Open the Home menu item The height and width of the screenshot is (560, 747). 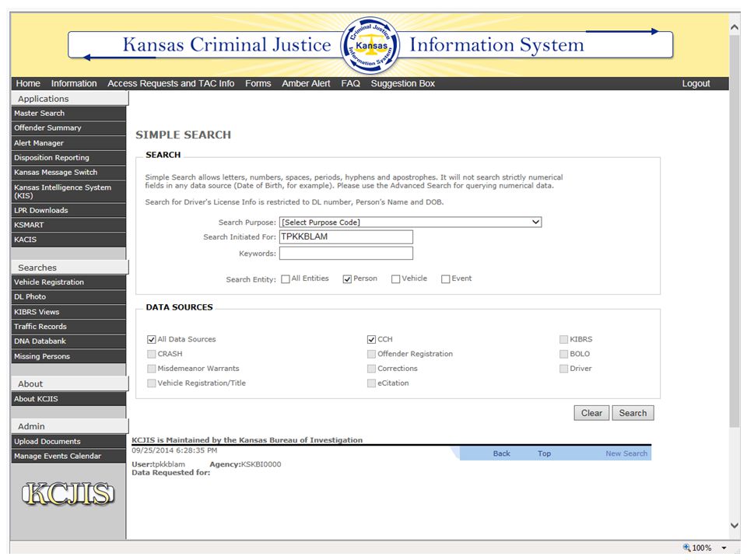click(x=28, y=83)
